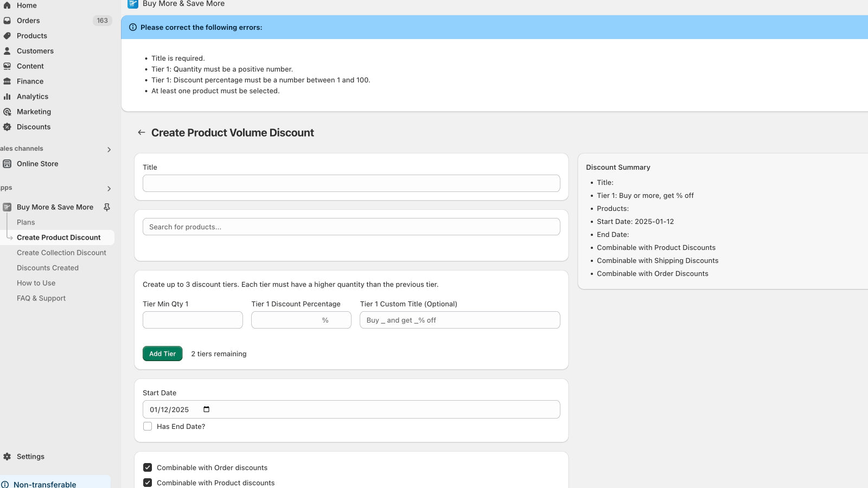Click the Non-transferable notice
The image size is (868, 488).
(55, 483)
